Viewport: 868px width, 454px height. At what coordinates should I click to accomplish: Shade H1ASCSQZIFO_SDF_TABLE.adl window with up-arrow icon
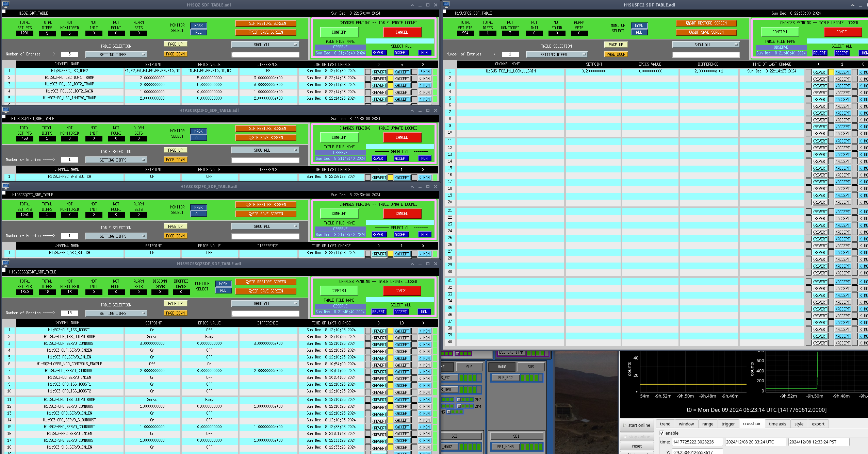pos(412,111)
